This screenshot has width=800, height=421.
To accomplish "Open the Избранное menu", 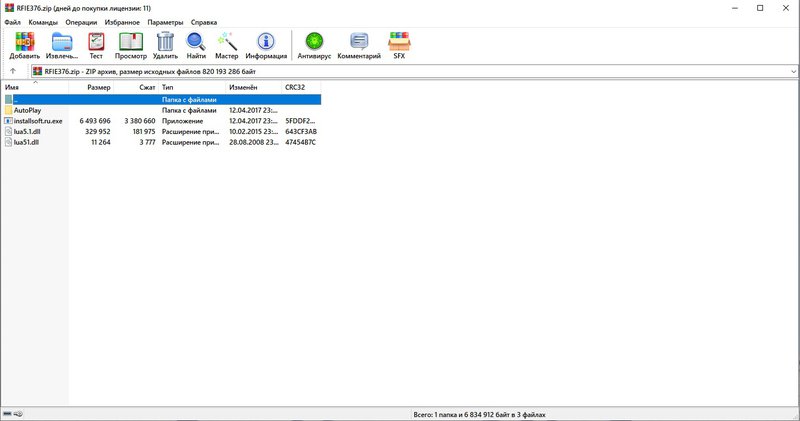I will click(122, 22).
